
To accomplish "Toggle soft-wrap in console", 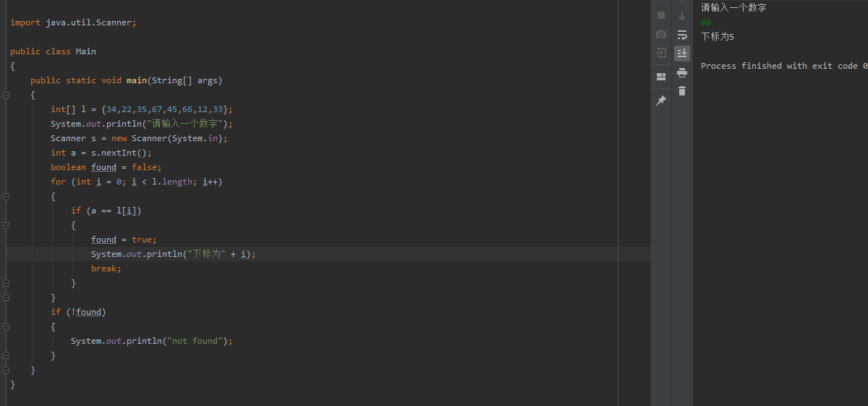I will (x=682, y=34).
